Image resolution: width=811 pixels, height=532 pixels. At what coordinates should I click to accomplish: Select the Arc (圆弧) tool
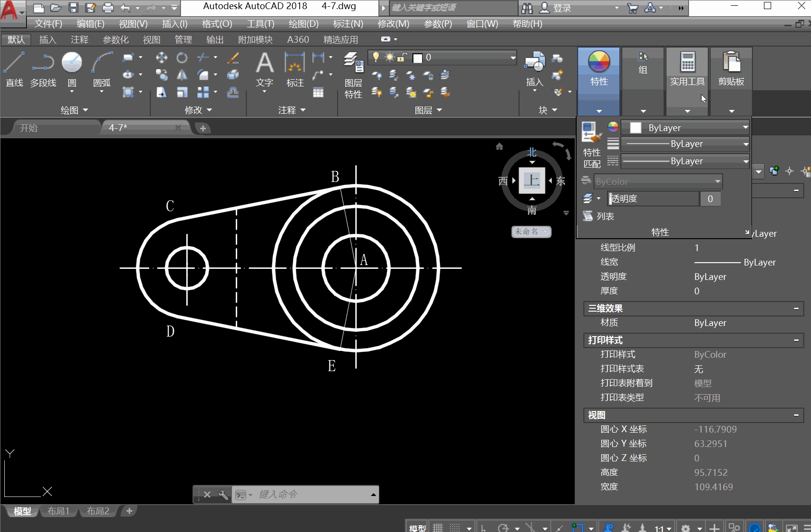(102, 70)
